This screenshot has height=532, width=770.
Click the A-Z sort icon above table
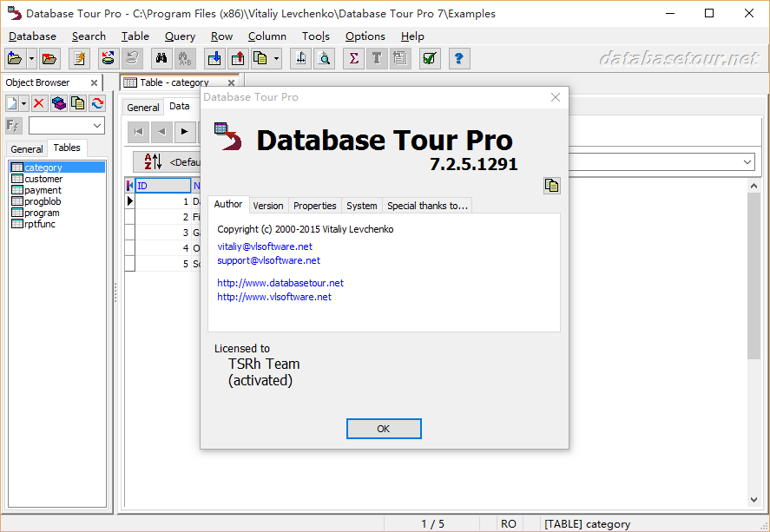click(153, 161)
